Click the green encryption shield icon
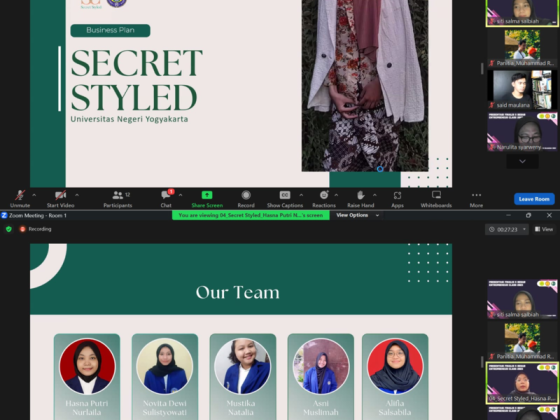 tap(9, 229)
